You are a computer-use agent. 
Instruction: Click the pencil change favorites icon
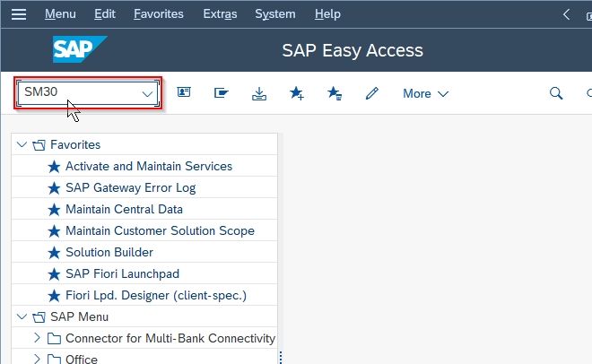point(372,93)
